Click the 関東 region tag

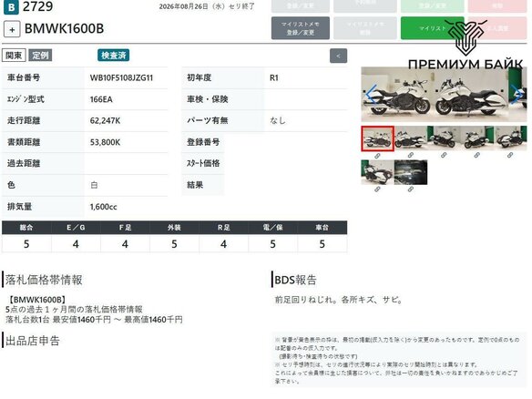point(14,56)
